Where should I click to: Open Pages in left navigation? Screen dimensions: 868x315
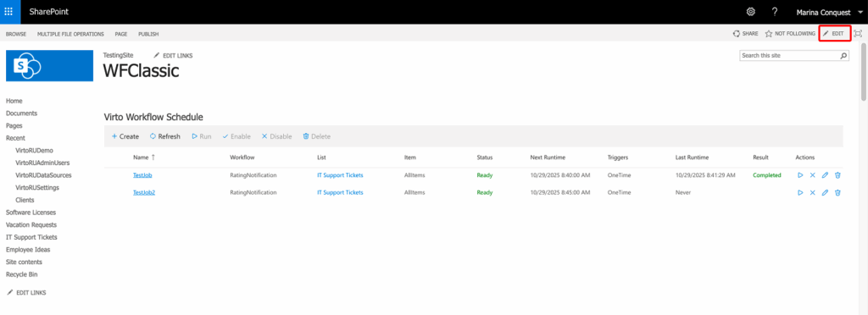click(x=14, y=126)
